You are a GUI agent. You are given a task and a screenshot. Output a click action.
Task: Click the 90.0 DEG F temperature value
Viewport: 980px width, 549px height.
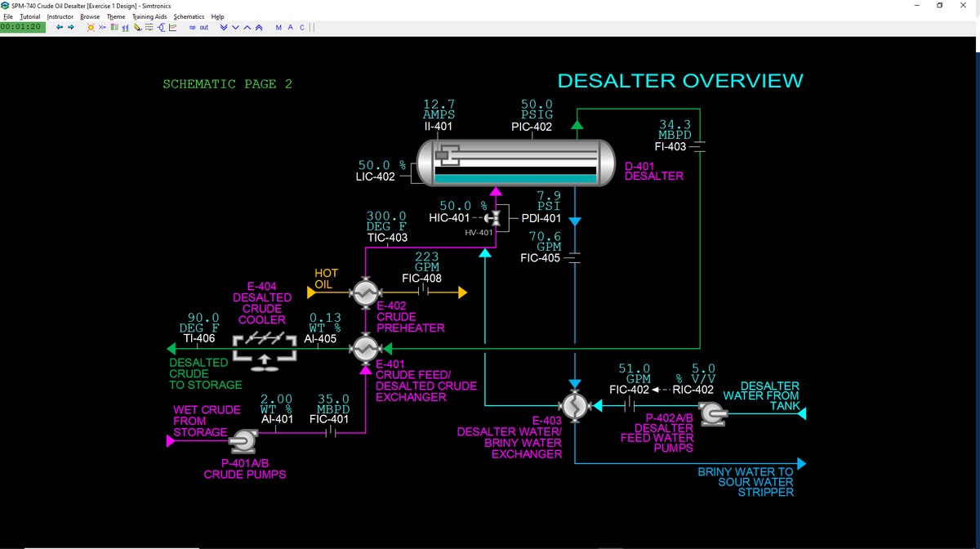[x=199, y=322]
